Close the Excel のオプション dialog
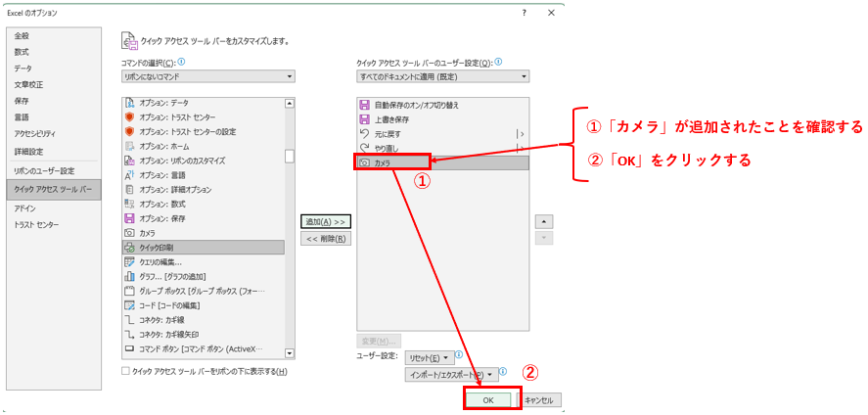Image resolution: width=868 pixels, height=415 pixels. pyautogui.click(x=551, y=12)
